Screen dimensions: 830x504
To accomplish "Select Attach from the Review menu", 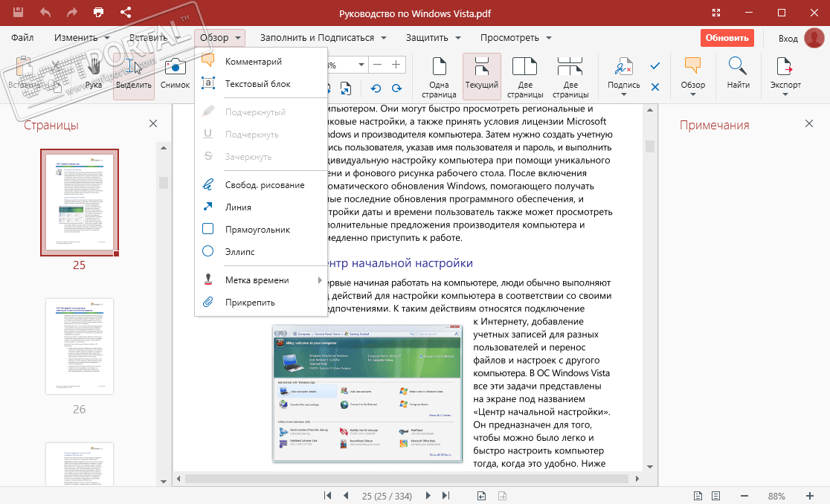I will point(250,303).
